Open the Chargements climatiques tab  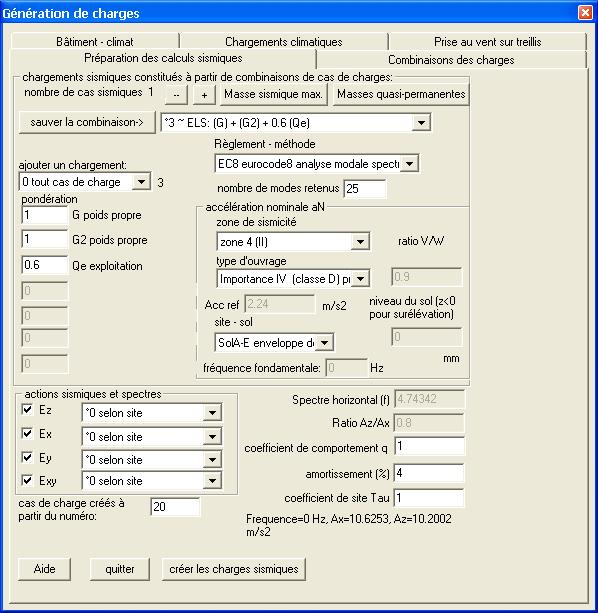tap(284, 41)
